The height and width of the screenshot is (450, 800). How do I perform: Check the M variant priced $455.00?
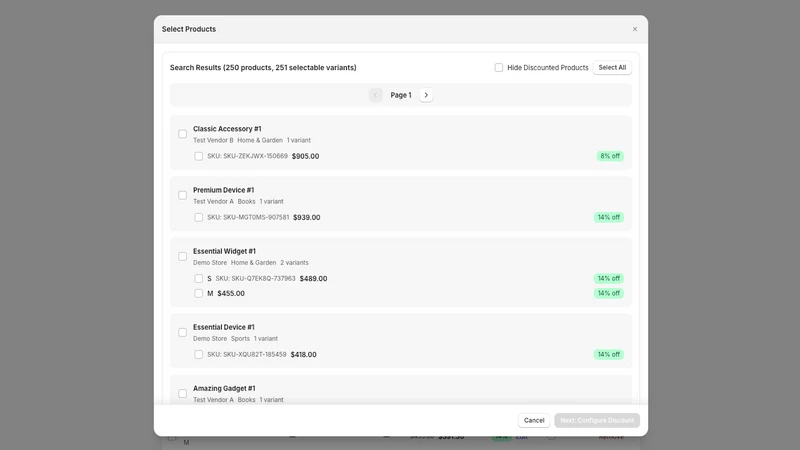tap(198, 293)
